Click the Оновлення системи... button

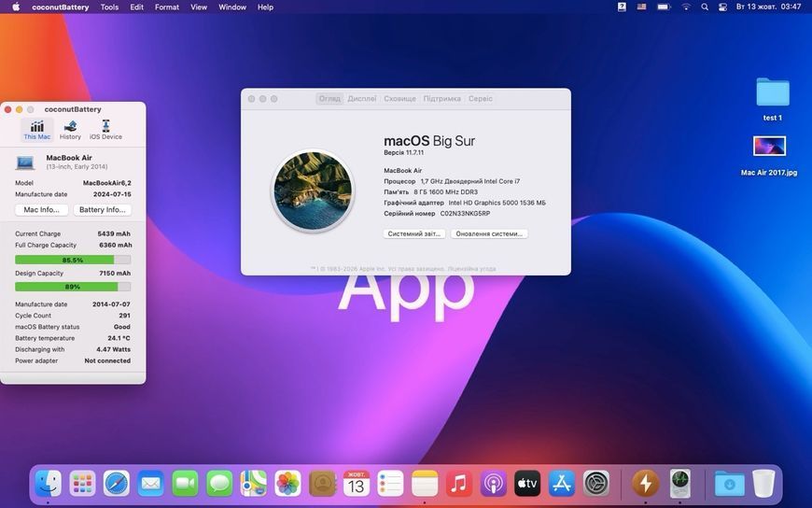[x=489, y=233]
